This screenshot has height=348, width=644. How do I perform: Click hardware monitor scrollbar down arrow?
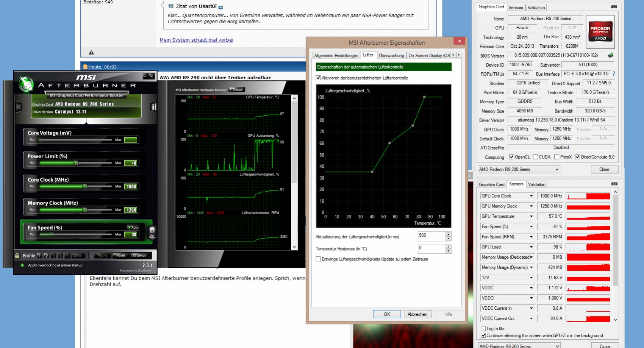(x=294, y=247)
